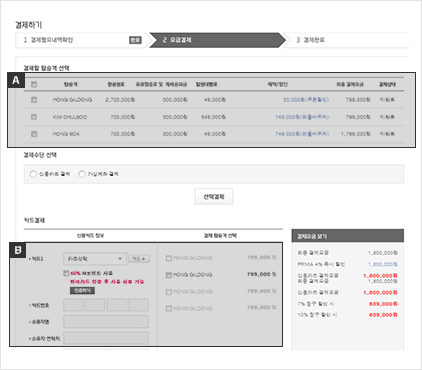Click the 7% 청구 할인 시 label
422x370 pixels.
point(316,304)
